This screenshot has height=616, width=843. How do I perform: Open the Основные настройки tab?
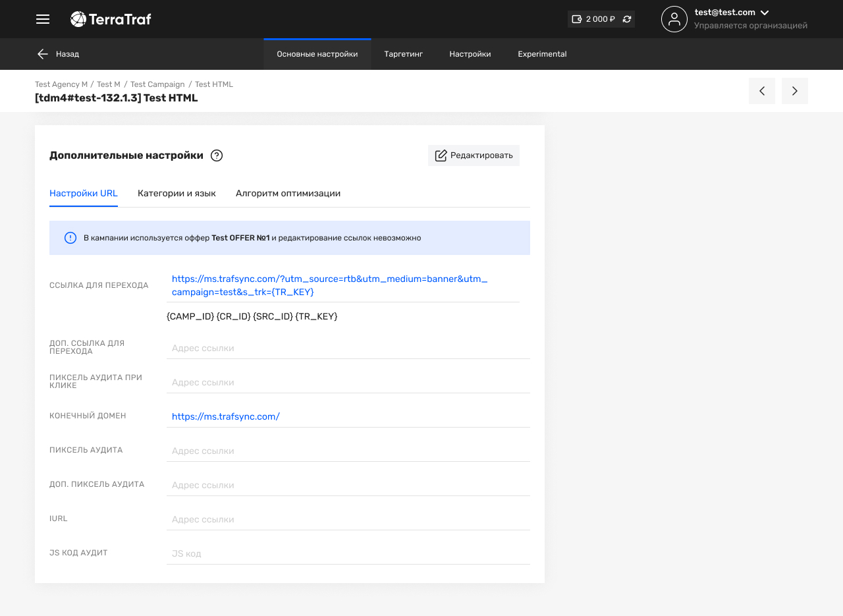pyautogui.click(x=317, y=54)
